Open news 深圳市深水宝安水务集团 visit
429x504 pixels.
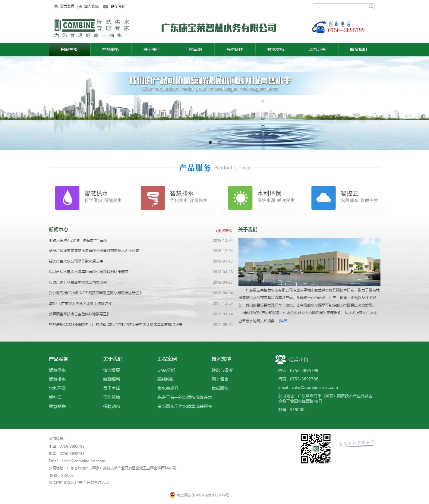pyautogui.click(x=89, y=272)
